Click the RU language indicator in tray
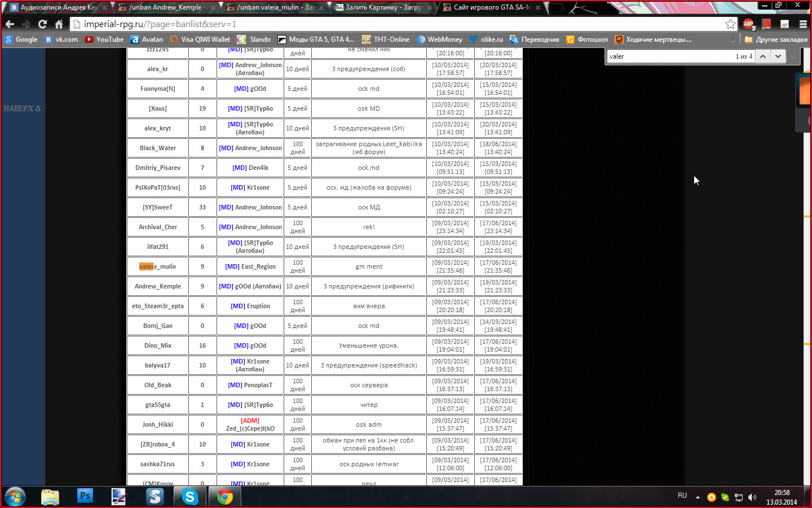Image resolution: width=812 pixels, height=508 pixels. pyautogui.click(x=682, y=496)
